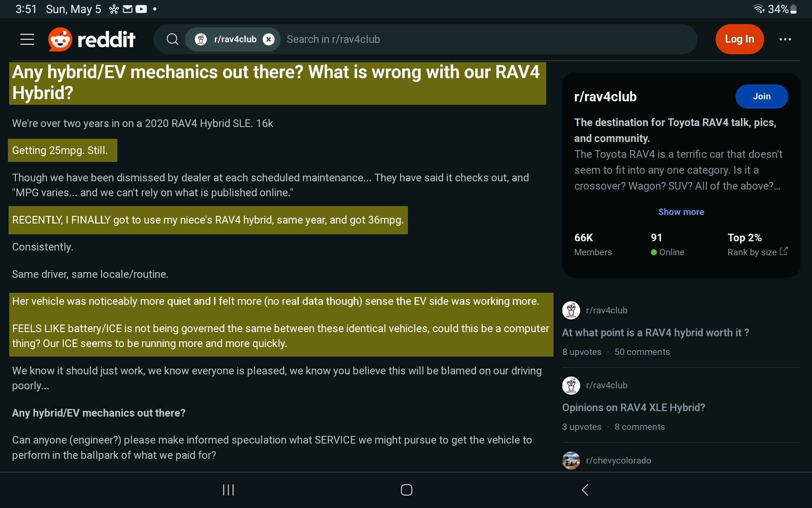Open r/rav4club sidebar title
Viewport: 812px width, 508px height.
tap(605, 97)
